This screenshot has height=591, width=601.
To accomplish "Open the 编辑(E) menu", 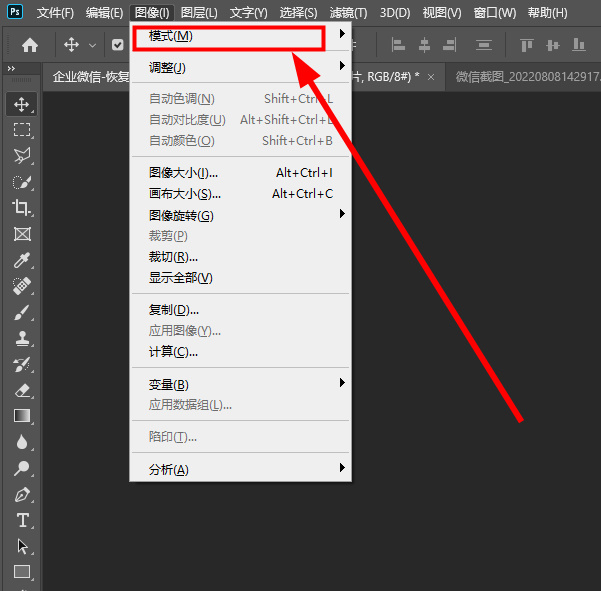I will [104, 13].
